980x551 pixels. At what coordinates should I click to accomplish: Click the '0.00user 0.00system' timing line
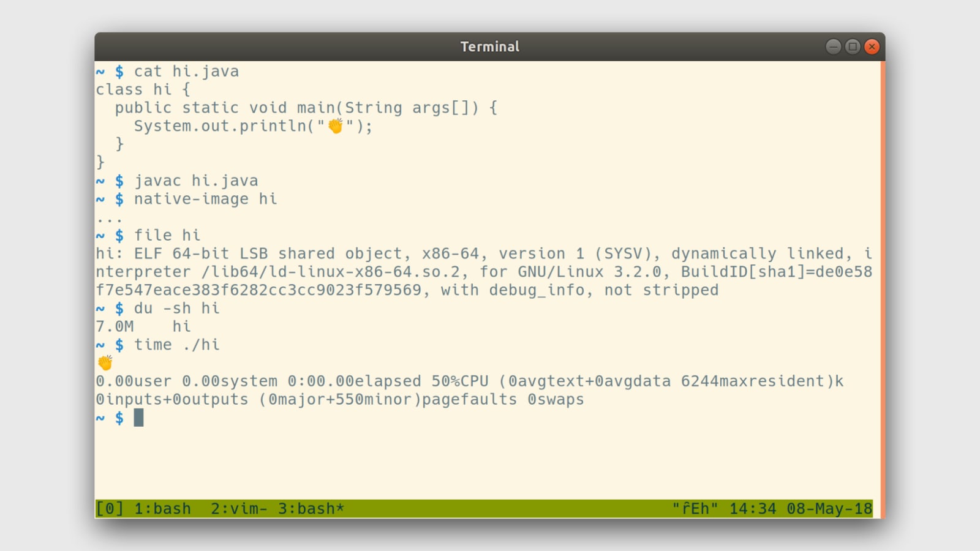tap(470, 381)
